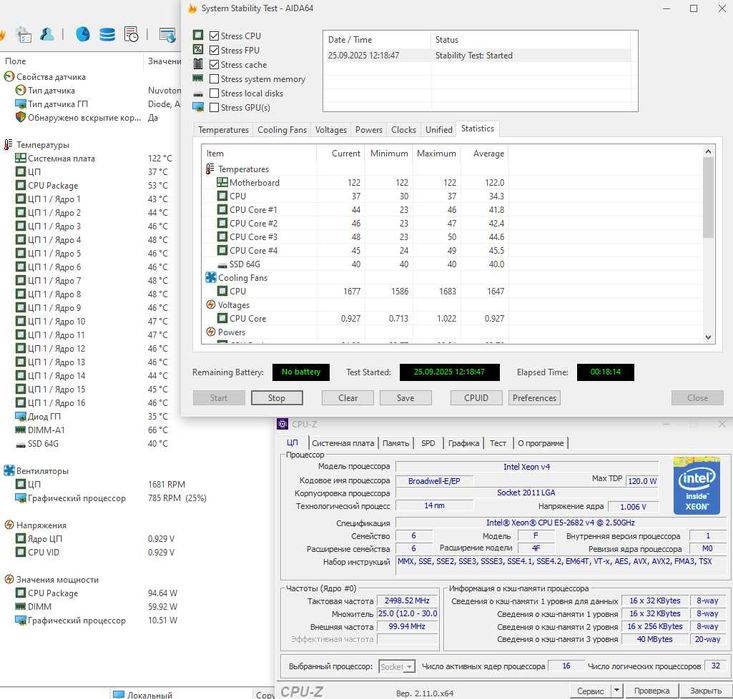
Task: Click the AIDA64 toolbar computer report icon
Action: tap(23, 35)
